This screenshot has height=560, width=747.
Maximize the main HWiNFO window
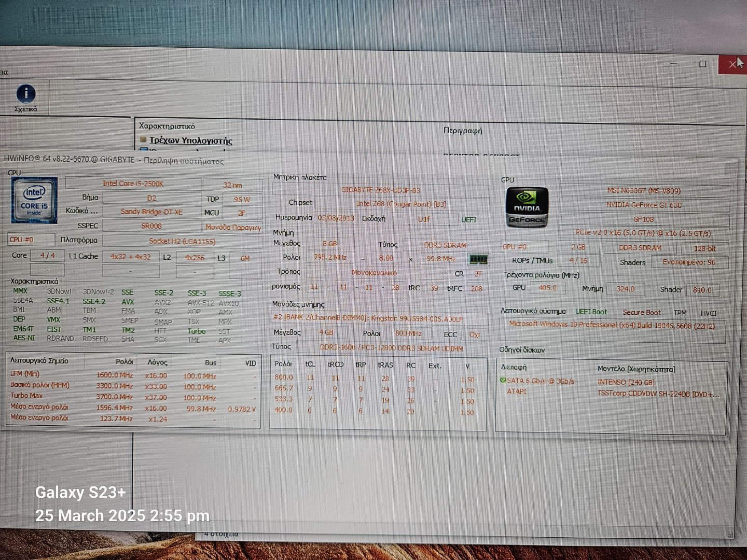[703, 64]
